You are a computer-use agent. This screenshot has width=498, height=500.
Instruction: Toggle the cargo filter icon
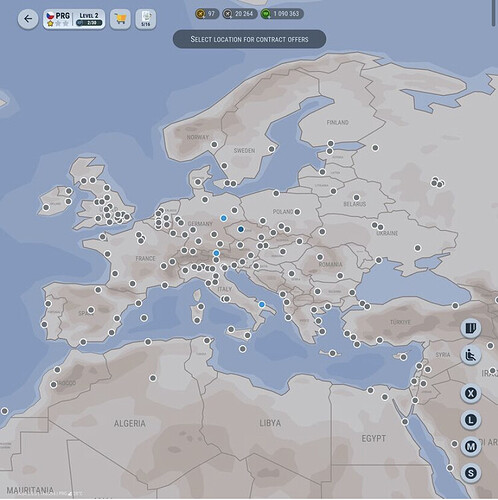(471, 328)
